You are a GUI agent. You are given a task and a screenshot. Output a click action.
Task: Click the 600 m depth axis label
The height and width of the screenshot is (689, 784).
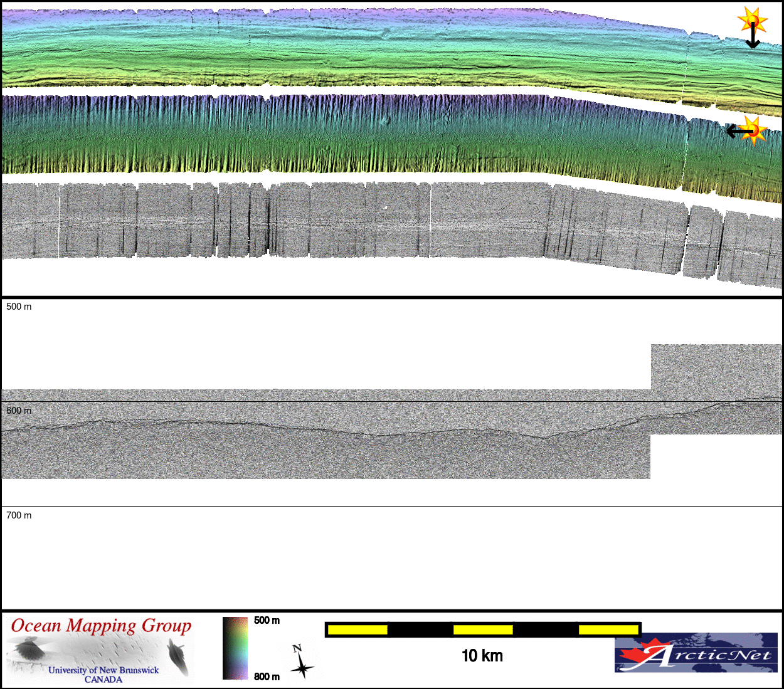click(19, 411)
